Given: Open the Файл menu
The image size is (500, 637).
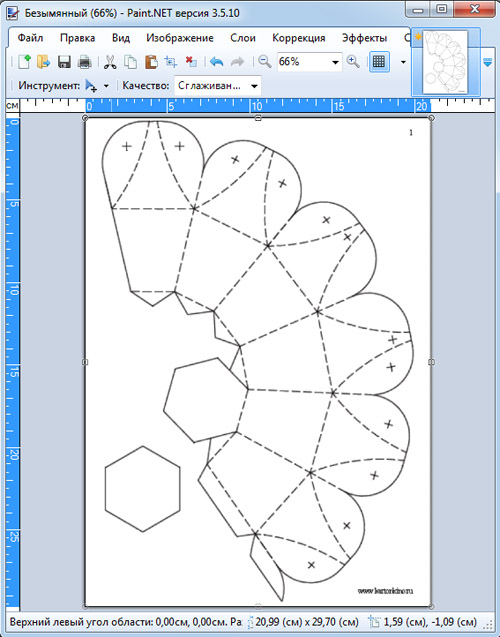Looking at the screenshot, I should click(30, 38).
